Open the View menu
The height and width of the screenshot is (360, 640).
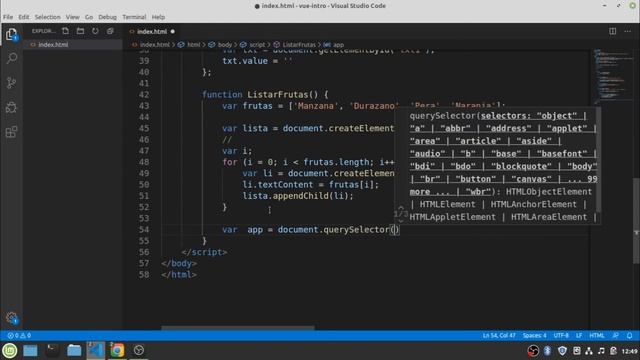click(x=73, y=17)
